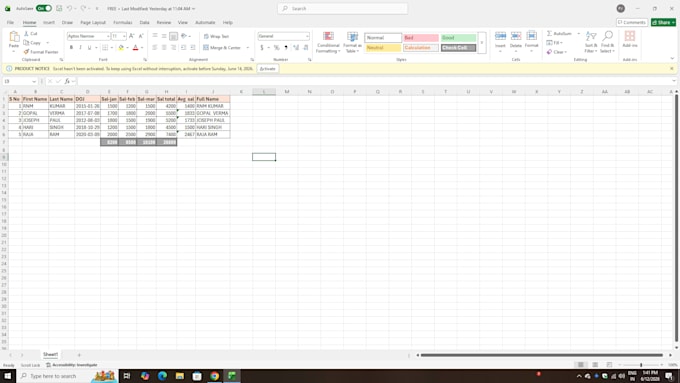Toggle Center horizontal alignment
The height and width of the screenshot is (383, 680).
(x=164, y=47)
